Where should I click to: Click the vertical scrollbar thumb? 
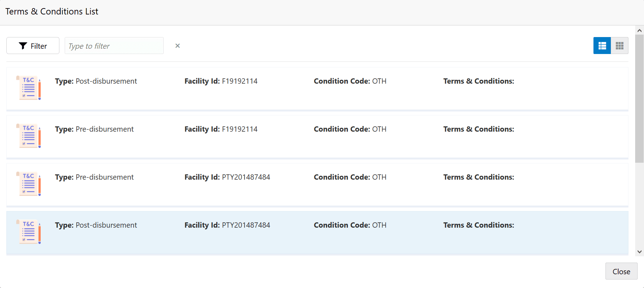pyautogui.click(x=639, y=98)
